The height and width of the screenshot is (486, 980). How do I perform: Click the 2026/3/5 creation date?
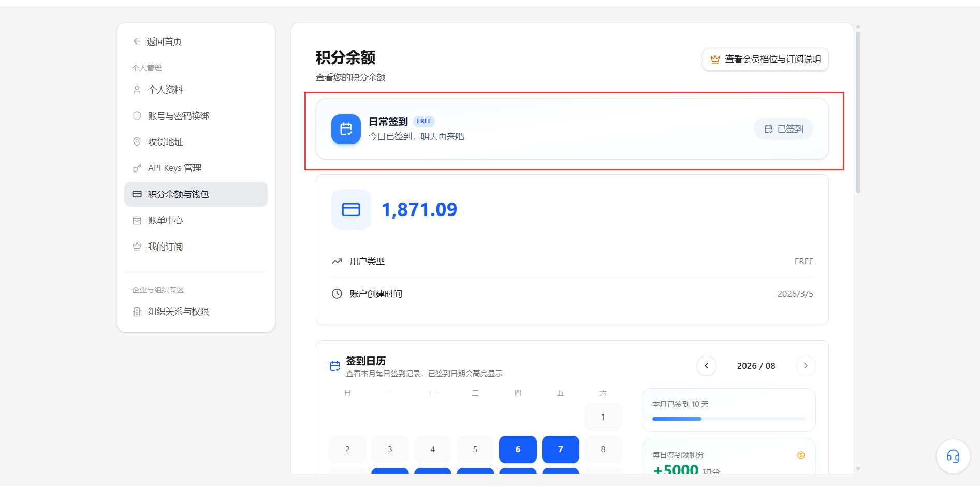(x=795, y=294)
